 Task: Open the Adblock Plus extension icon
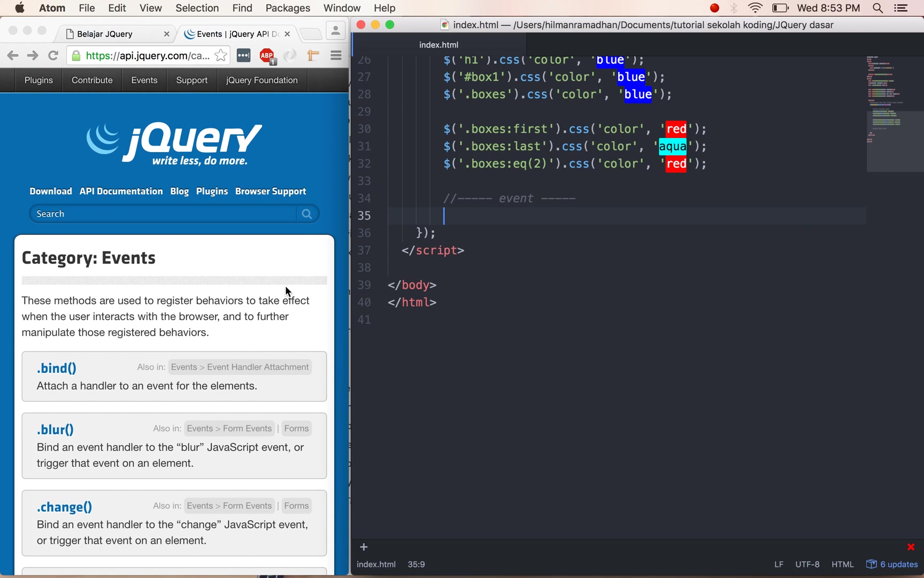(x=267, y=56)
